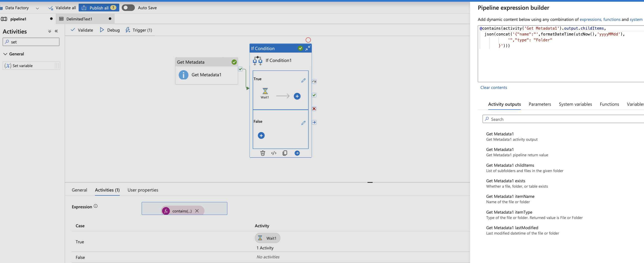This screenshot has width=644, height=263.
Task: Click the Wait1 chip in True case row
Action: [267, 238]
